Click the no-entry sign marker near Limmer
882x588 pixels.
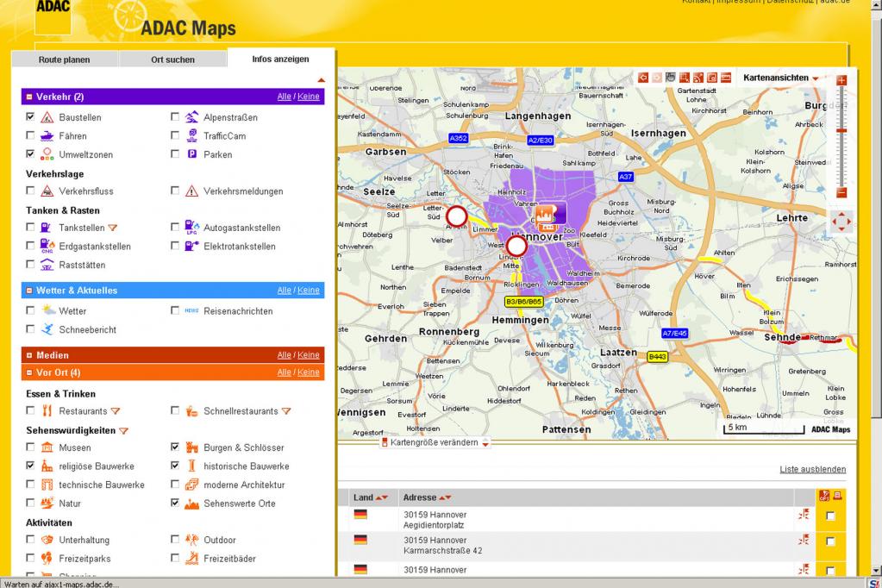pyautogui.click(x=457, y=216)
